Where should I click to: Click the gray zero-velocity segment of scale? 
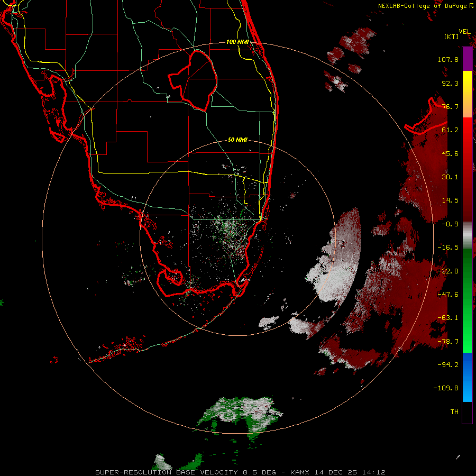coord(467,235)
